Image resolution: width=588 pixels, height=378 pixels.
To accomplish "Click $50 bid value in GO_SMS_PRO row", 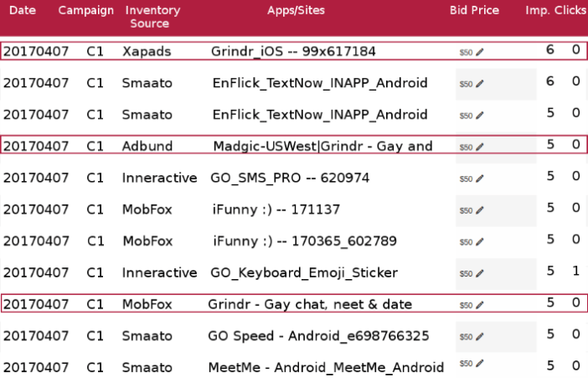I will tap(466, 179).
